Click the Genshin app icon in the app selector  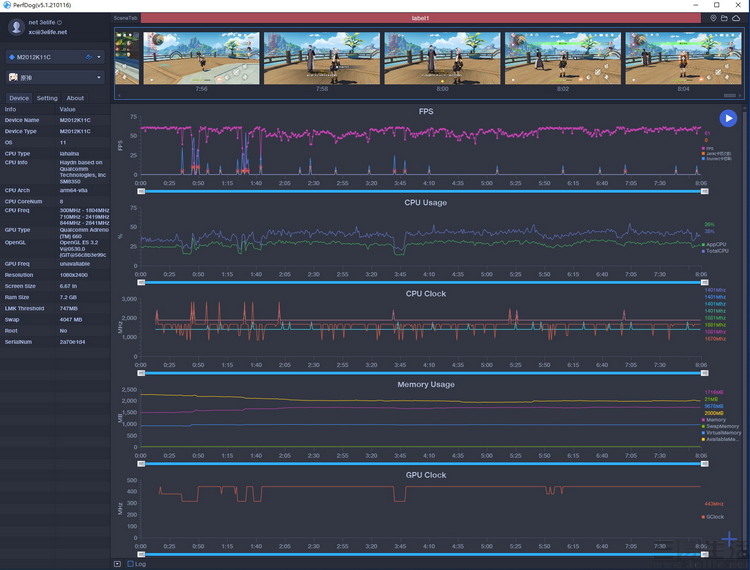pos(13,77)
